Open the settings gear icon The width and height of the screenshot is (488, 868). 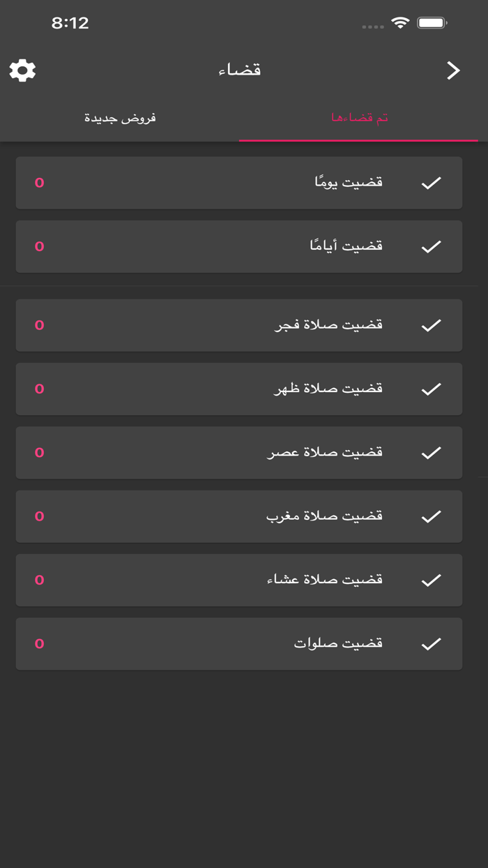(x=22, y=70)
